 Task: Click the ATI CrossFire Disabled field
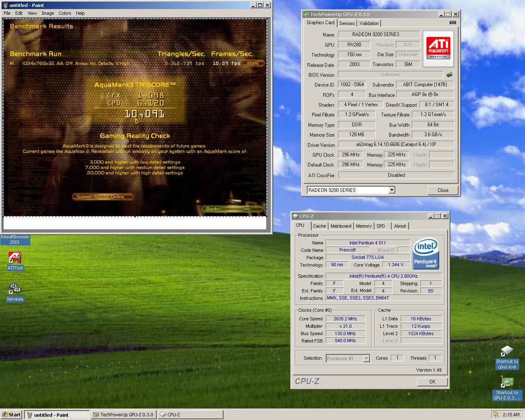[396, 175]
